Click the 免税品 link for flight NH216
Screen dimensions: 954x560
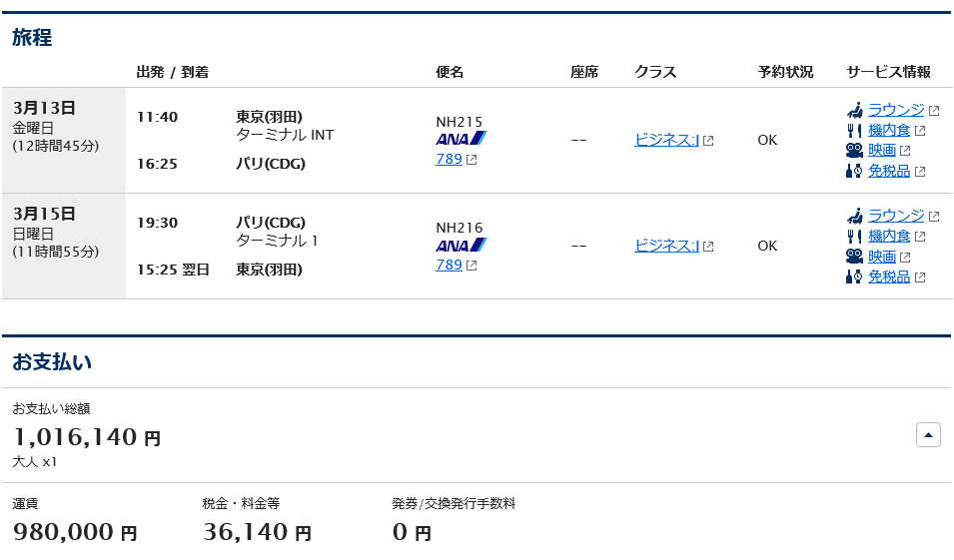tap(889, 277)
